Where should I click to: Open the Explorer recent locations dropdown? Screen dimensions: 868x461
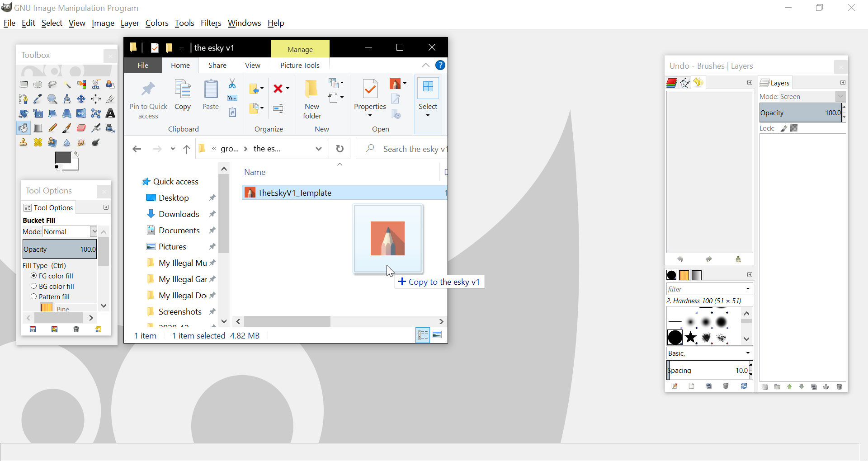(x=173, y=149)
